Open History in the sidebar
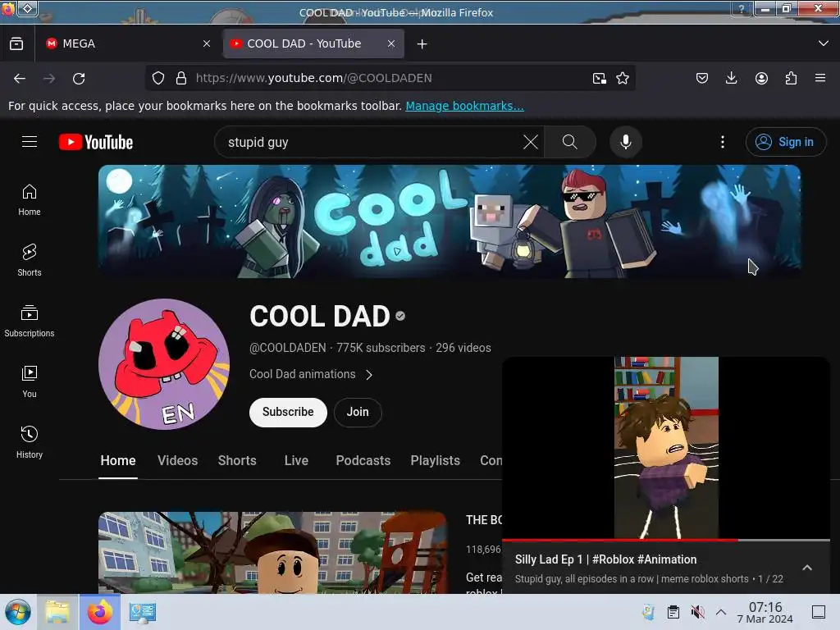The image size is (840, 630). (30, 442)
